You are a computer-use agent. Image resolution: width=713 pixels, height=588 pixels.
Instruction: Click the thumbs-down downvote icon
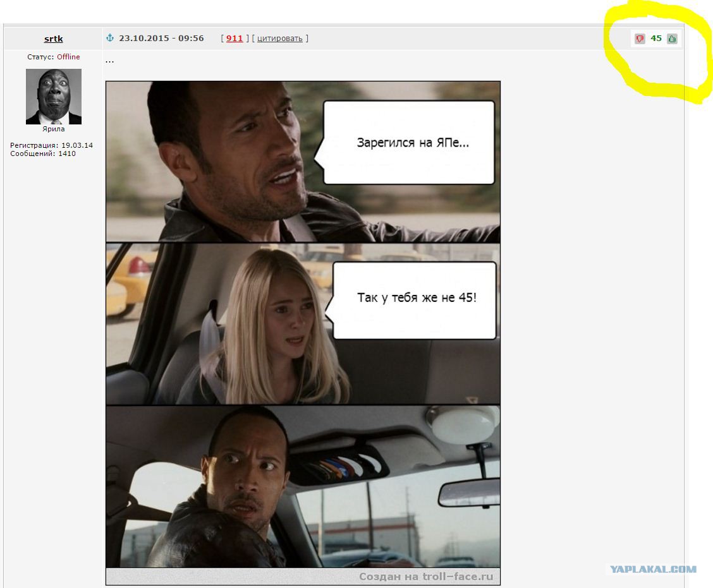pos(640,39)
